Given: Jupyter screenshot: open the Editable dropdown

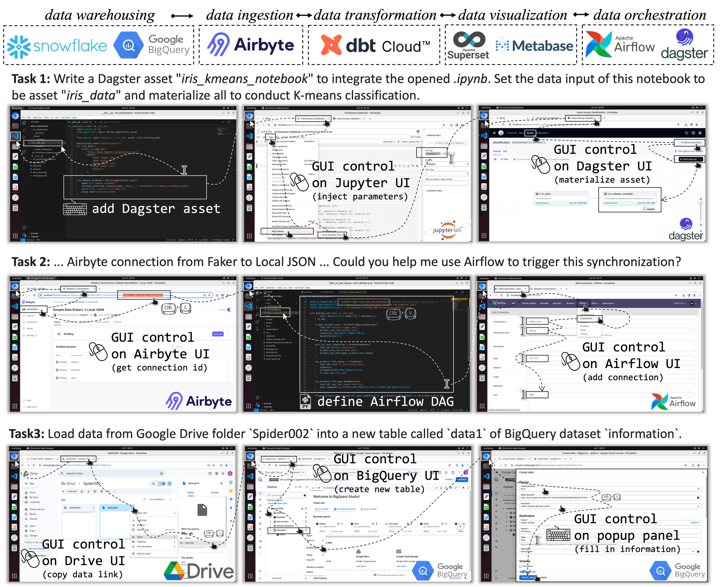Looking at the screenshot, I should (x=447, y=164).
